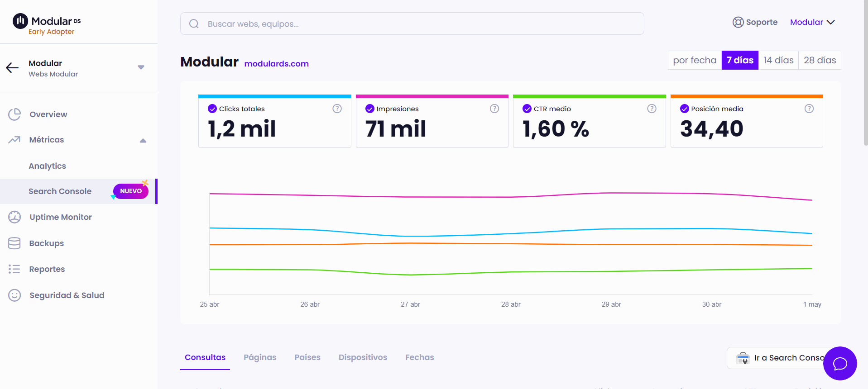Switch to the Páginas tab
This screenshot has width=868, height=389.
260,357
